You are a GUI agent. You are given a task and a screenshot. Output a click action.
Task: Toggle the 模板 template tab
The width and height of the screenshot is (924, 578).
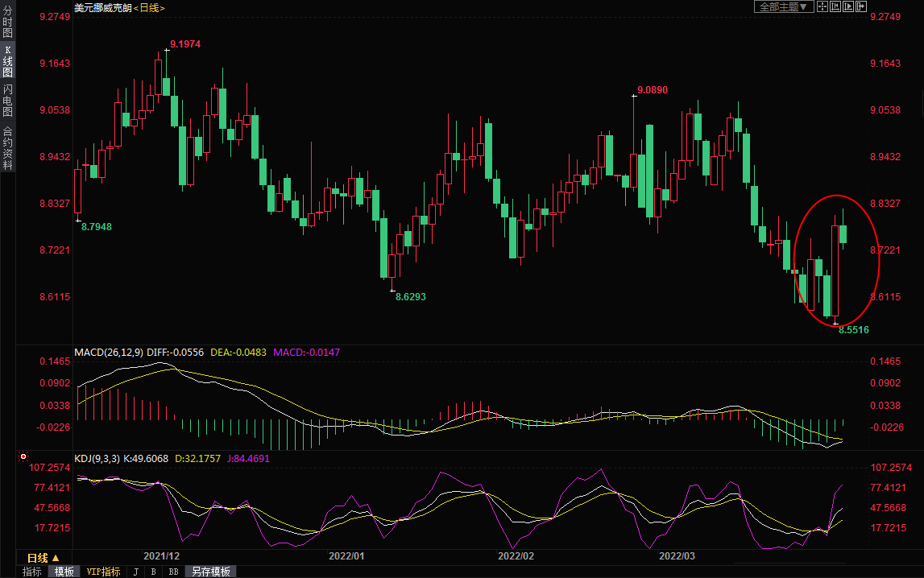click(x=64, y=572)
